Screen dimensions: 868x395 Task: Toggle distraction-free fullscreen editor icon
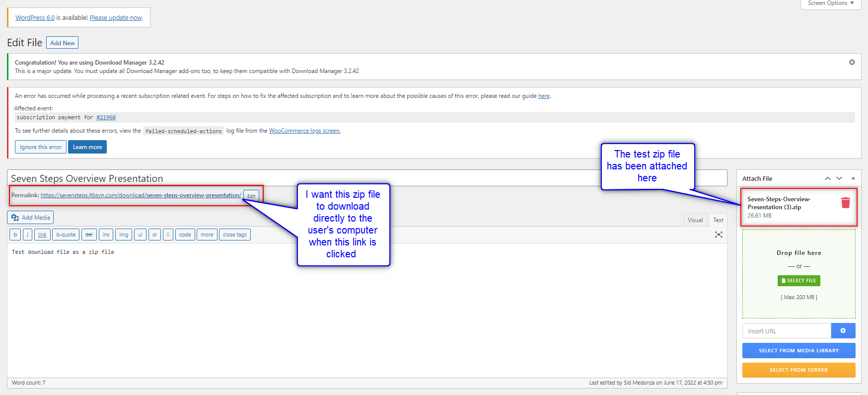coord(718,235)
